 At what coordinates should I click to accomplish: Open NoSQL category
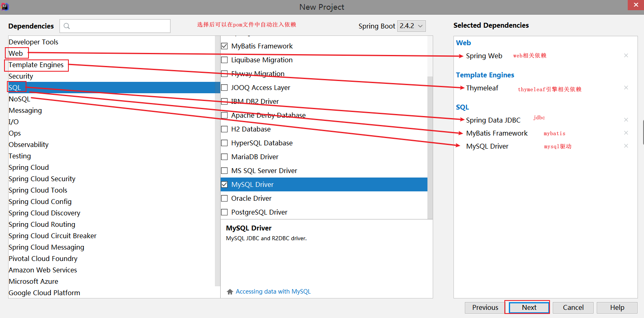point(20,99)
